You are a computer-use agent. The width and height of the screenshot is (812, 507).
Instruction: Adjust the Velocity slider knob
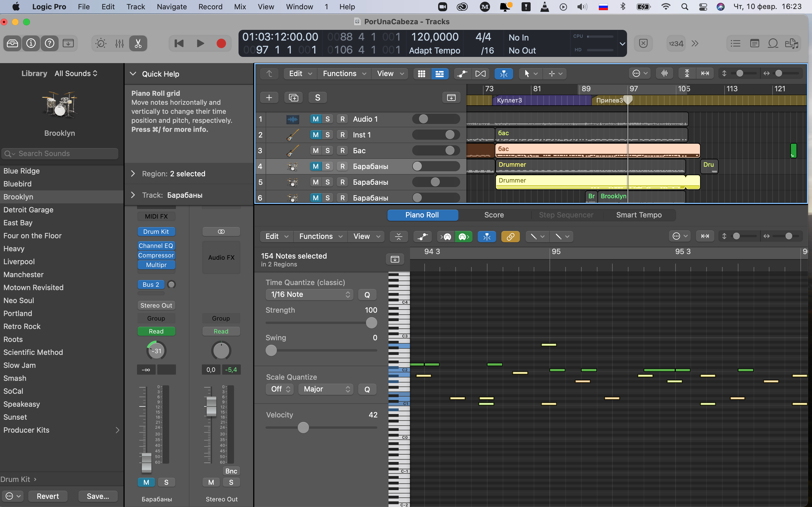point(303,428)
